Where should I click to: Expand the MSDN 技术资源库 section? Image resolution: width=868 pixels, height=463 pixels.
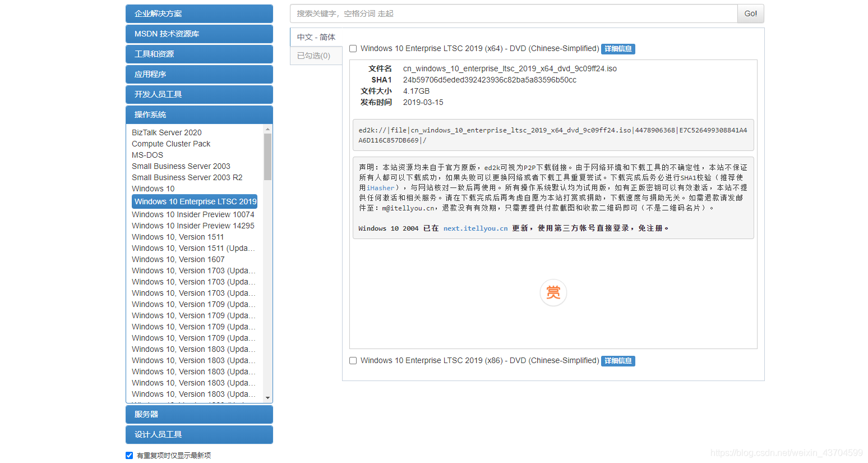point(199,34)
